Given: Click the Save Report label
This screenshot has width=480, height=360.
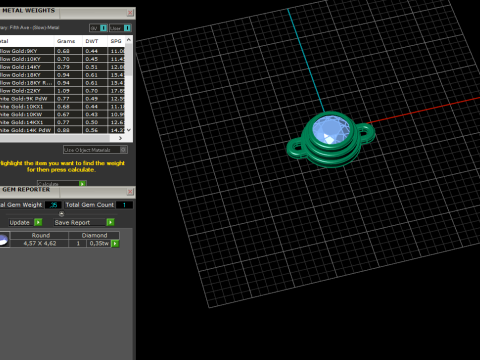Looking at the screenshot, I should point(72,222).
